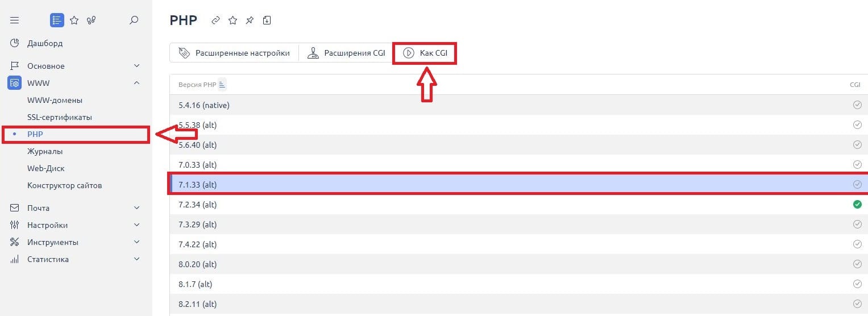Toggle CGI status for 5.5.38 (alt)

click(857, 125)
